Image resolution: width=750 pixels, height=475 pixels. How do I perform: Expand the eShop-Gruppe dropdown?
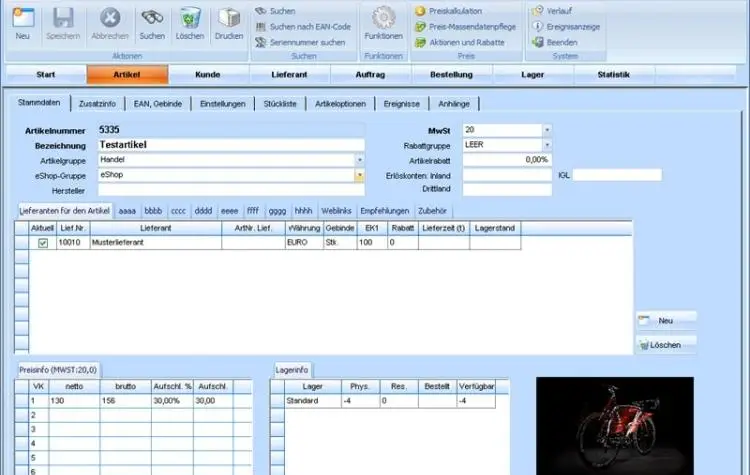coord(359,175)
